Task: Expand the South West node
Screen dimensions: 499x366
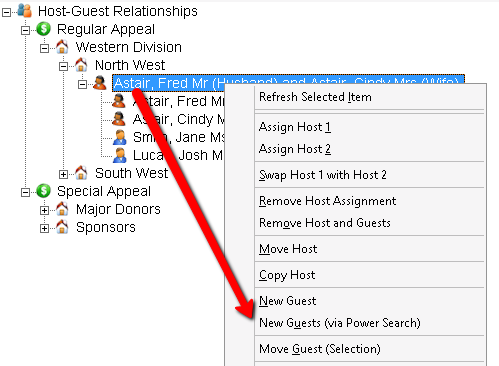Action: pyautogui.click(x=63, y=174)
